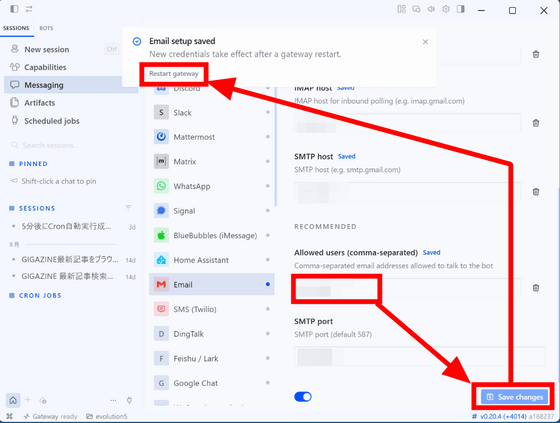The image size is (560, 423).
Task: Click the settings gear icon in title bar
Action: coord(446,9)
